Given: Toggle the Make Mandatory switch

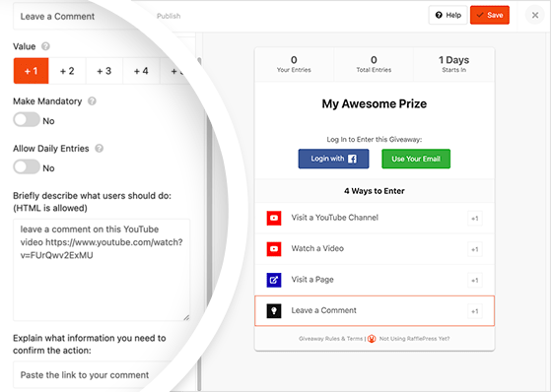Looking at the screenshot, I should pos(27,120).
